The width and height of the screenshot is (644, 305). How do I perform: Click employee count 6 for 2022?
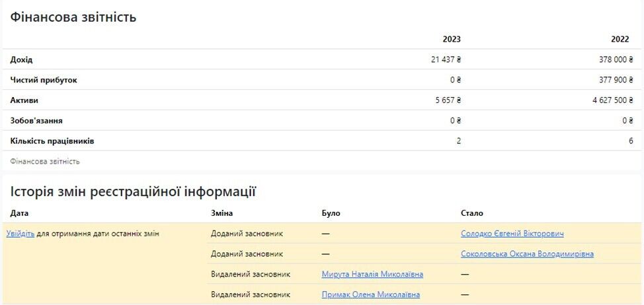(631, 141)
